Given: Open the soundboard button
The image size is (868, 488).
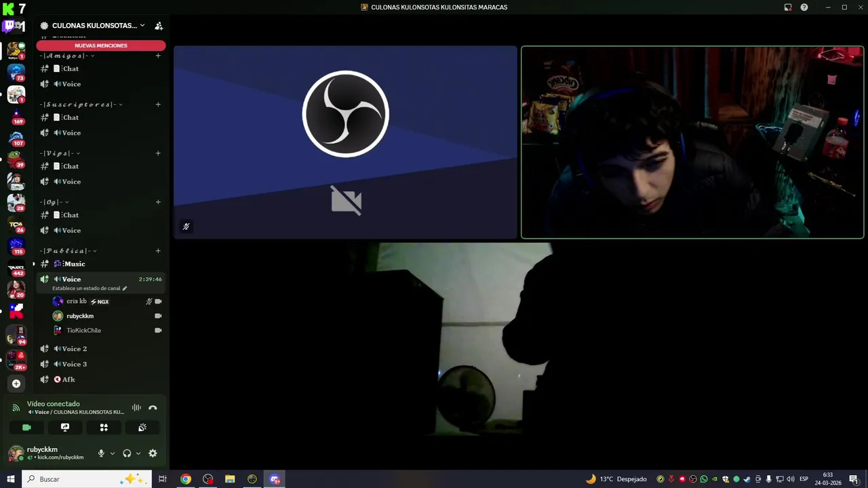Looking at the screenshot, I should click(x=142, y=428).
